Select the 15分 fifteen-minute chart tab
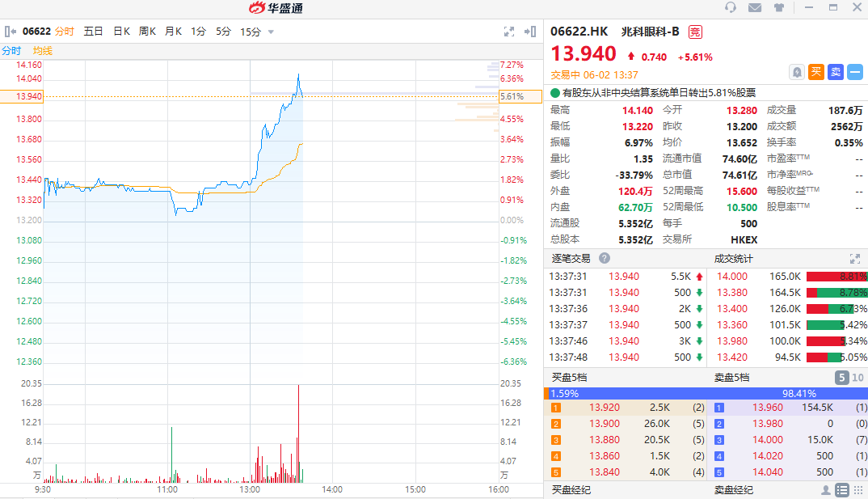This screenshot has height=499, width=868. coord(251,32)
